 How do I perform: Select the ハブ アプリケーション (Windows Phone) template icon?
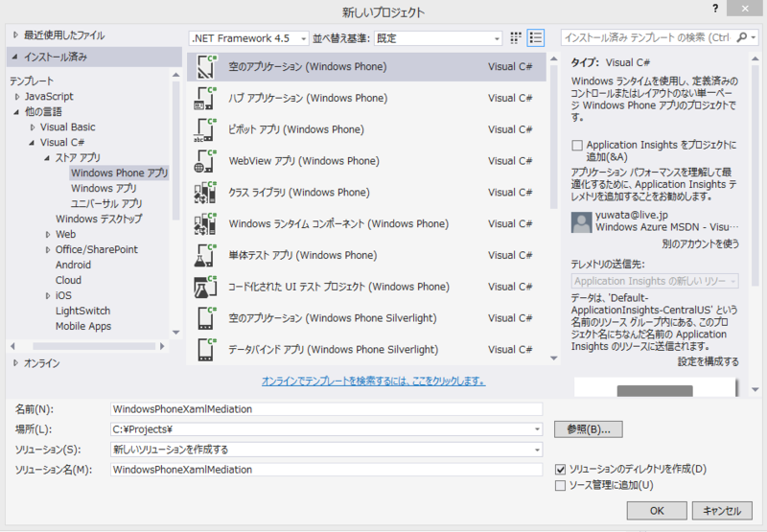205,99
